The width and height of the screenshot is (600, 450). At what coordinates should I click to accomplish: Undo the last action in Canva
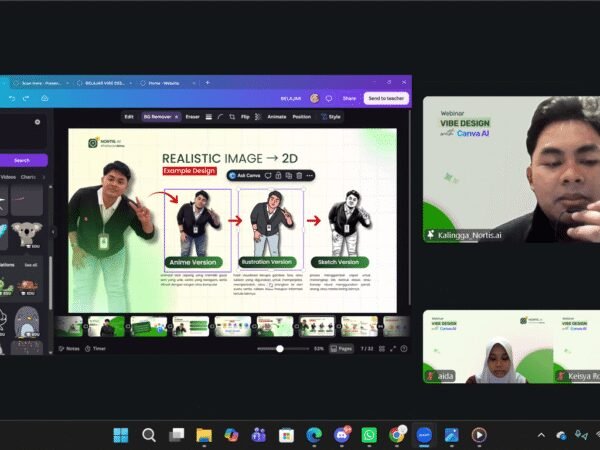pos(12,99)
